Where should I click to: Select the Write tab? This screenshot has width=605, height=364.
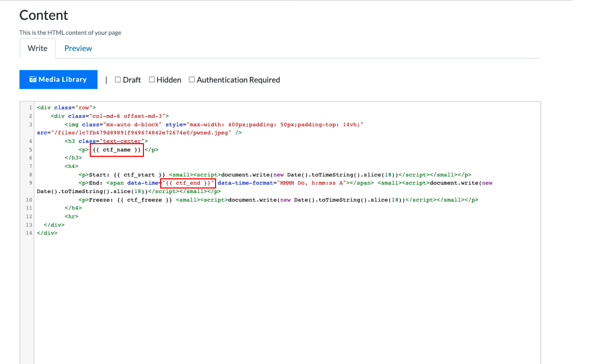coord(37,48)
